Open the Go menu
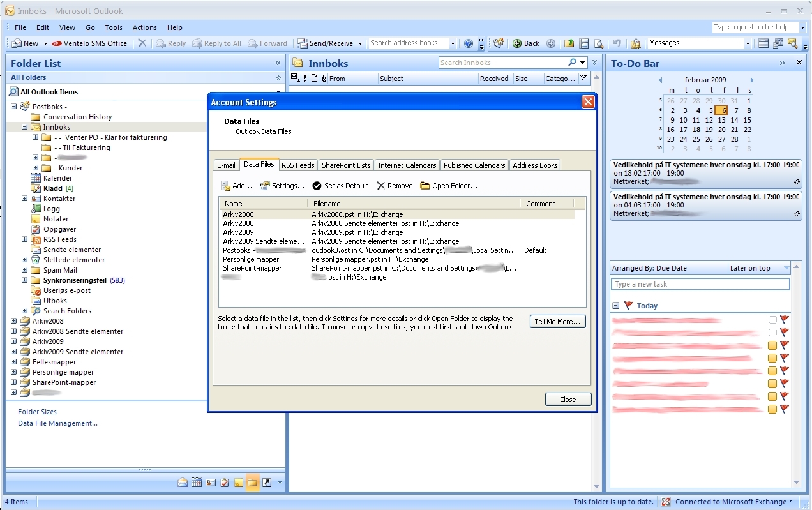This screenshot has height=510, width=812. point(90,27)
